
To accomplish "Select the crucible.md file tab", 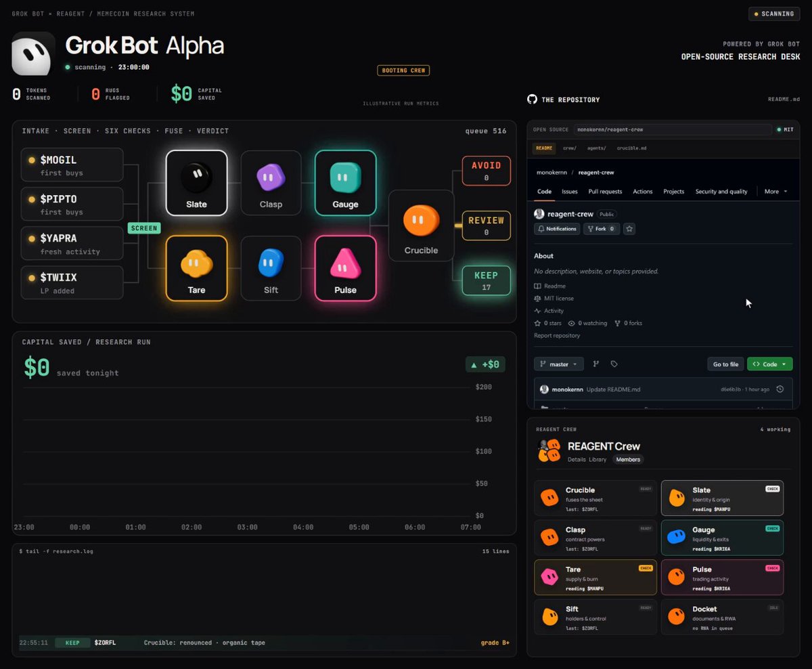I will click(x=632, y=148).
